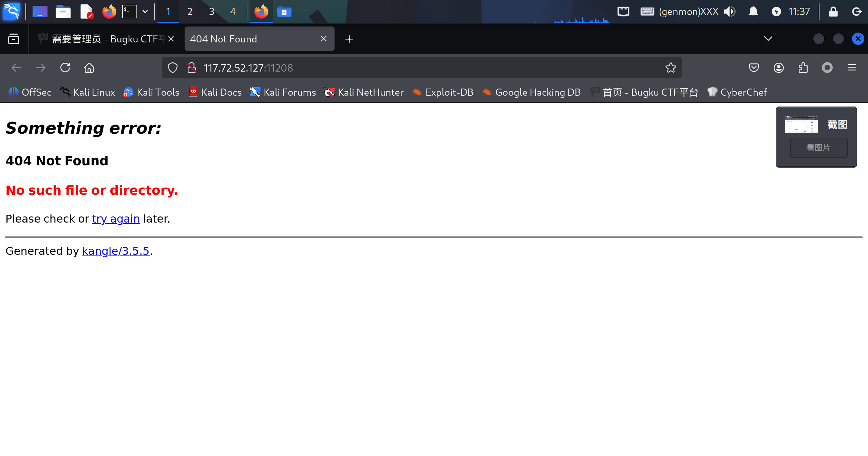Open the terminal launcher dropdown arrow
This screenshot has height=456, width=868.
pos(145,12)
